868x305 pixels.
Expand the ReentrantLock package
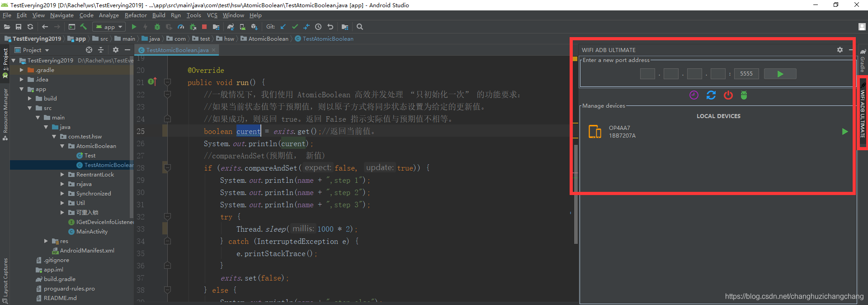tap(62, 175)
